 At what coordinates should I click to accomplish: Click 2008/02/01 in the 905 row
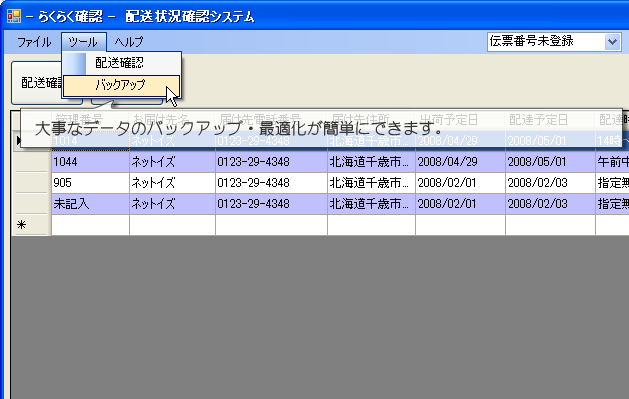(461, 183)
